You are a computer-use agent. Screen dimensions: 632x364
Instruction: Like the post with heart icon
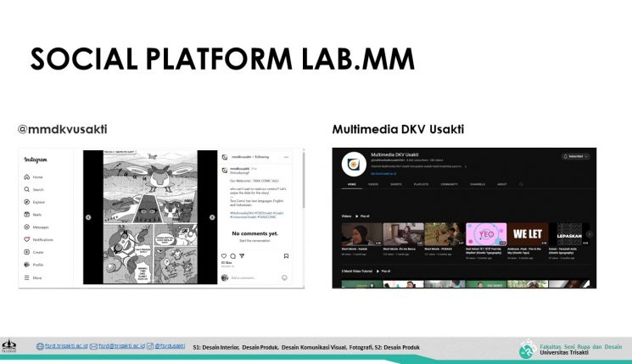(x=224, y=256)
